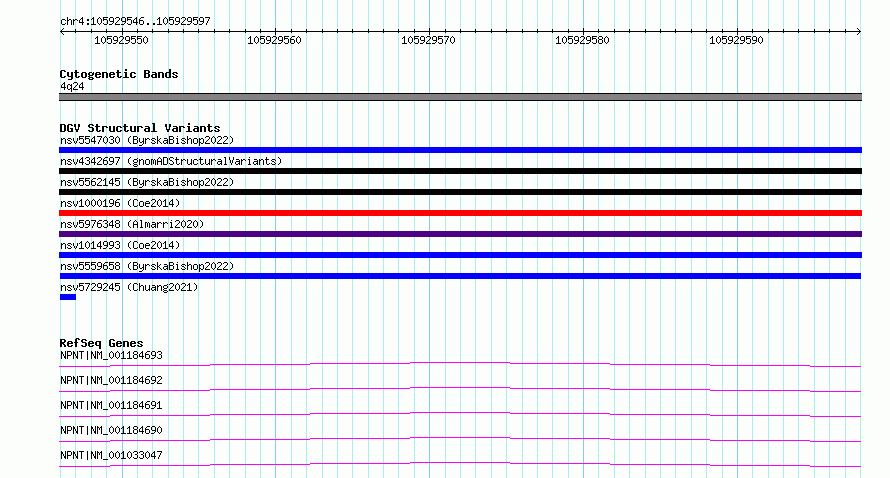This screenshot has height=478, width=890.
Task: Click the short blue bar for nsv5729245
Action: tap(68, 297)
